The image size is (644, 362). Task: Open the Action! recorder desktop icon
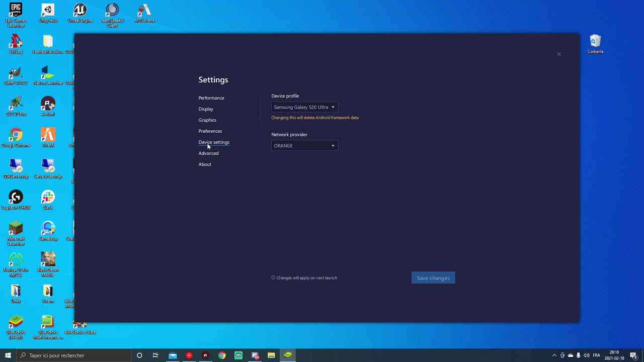[x=48, y=107]
